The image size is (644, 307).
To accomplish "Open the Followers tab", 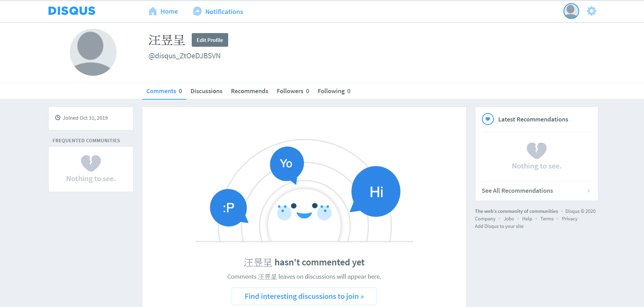I will [x=293, y=91].
